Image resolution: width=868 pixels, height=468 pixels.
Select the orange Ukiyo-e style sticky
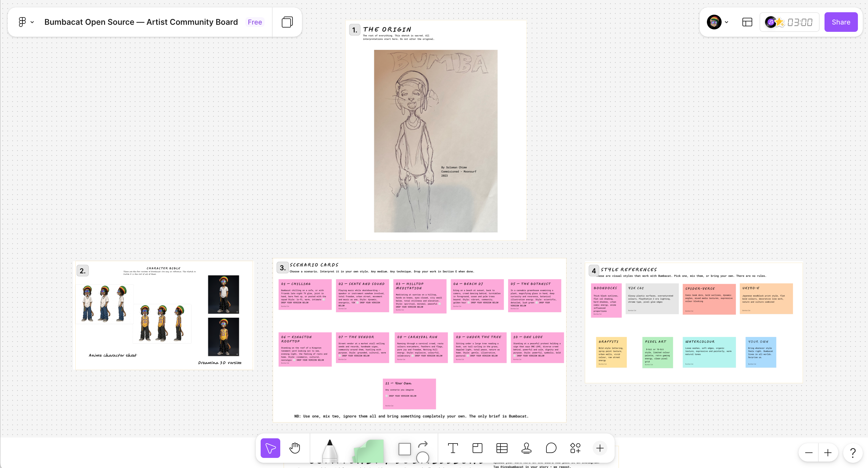766,299
